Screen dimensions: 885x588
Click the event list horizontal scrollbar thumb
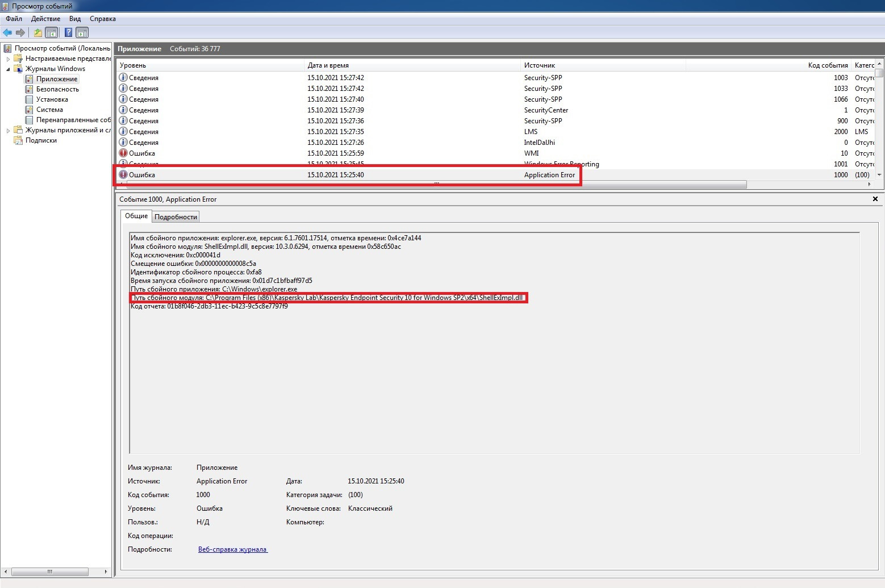(436, 184)
